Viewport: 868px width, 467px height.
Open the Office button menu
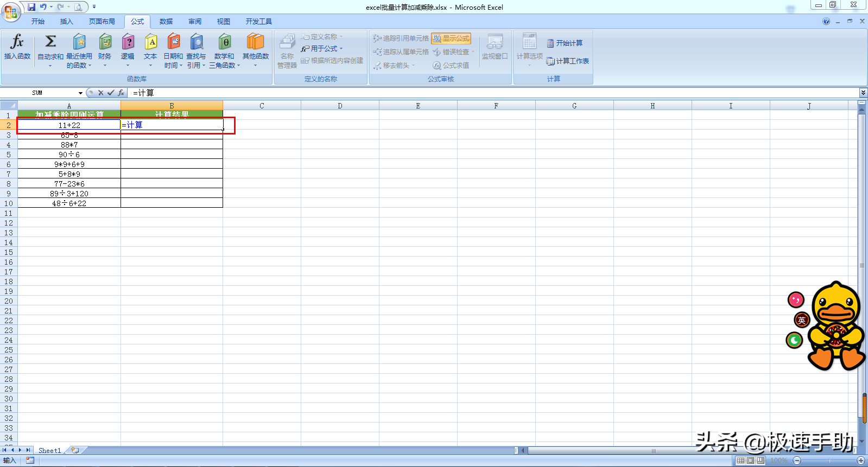click(10, 11)
